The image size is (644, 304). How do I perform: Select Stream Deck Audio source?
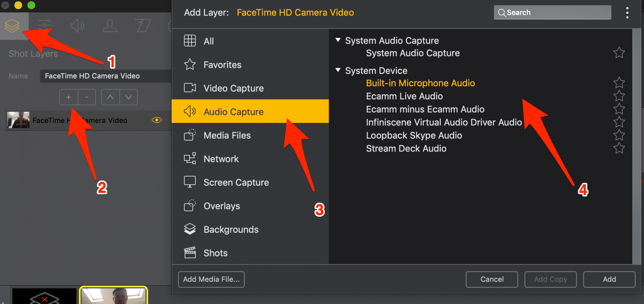click(x=406, y=148)
